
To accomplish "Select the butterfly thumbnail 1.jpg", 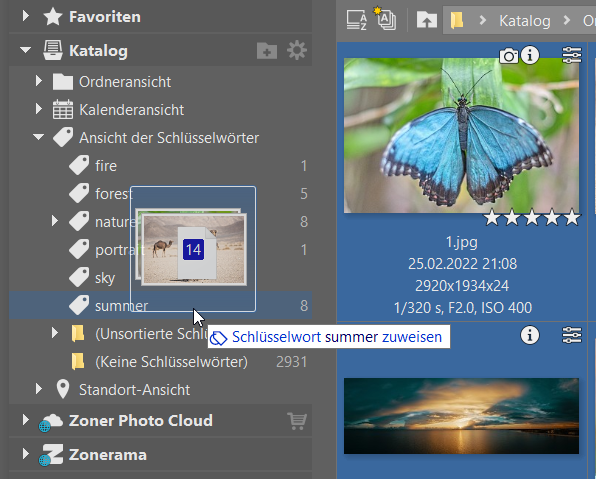I will [x=461, y=135].
